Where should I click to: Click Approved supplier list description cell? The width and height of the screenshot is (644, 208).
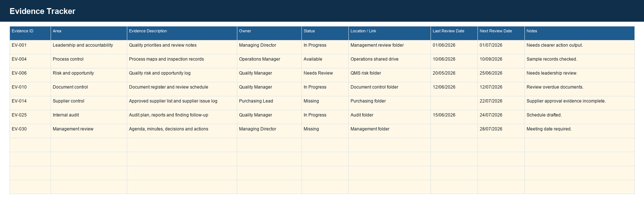coord(182,103)
